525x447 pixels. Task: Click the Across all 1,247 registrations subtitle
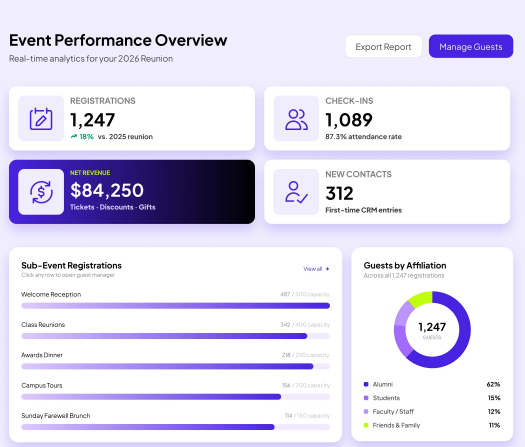[x=404, y=276]
